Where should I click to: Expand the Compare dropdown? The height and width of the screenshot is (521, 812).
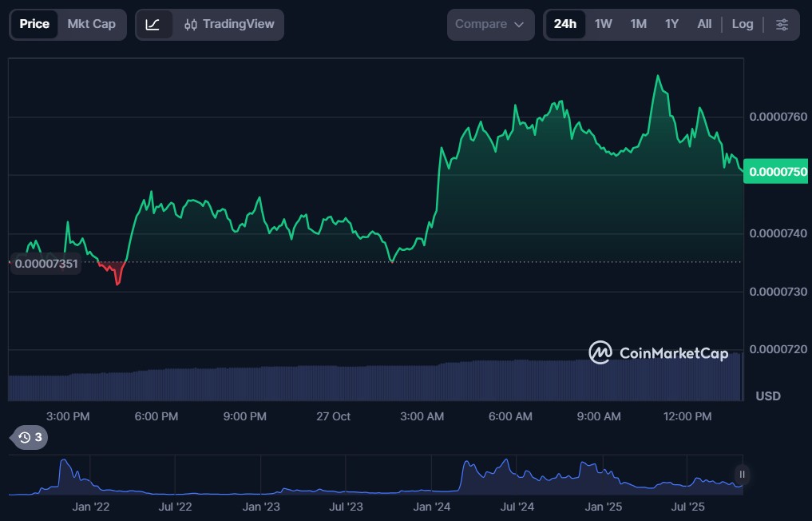click(x=490, y=24)
